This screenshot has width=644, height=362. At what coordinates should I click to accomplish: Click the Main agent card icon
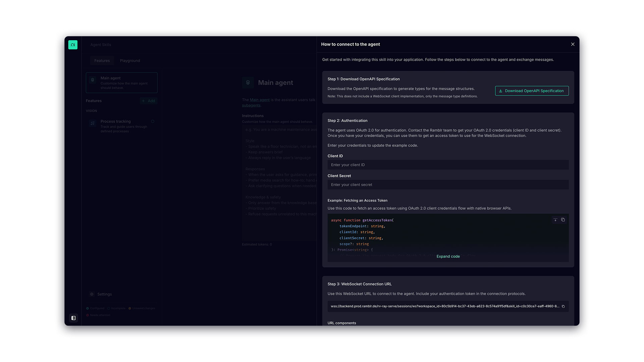[93, 80]
